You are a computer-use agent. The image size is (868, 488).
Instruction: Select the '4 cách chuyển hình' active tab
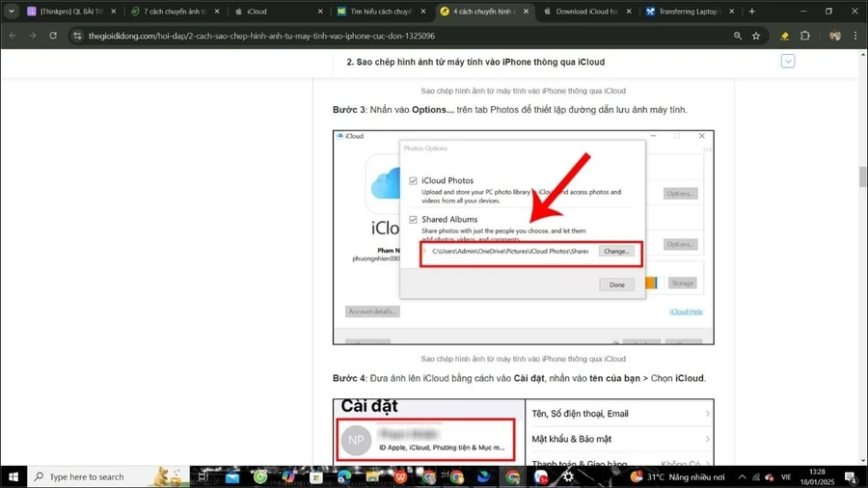(x=479, y=11)
